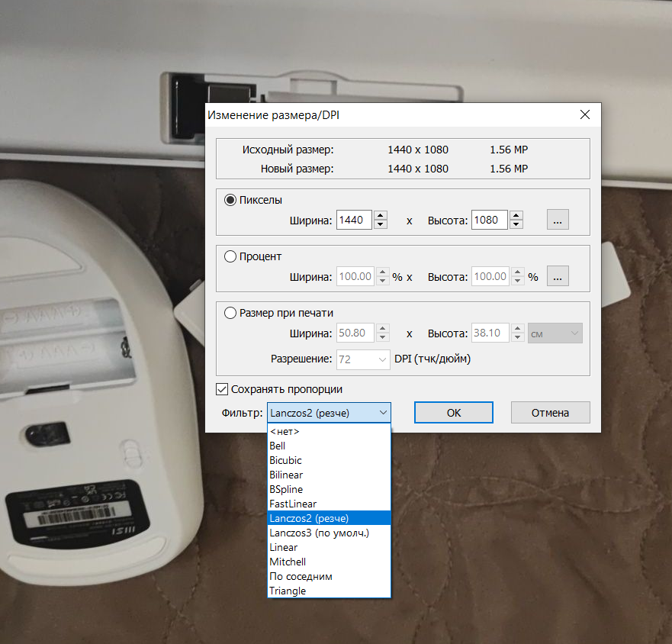Click the pixel width field showing 1440

[x=354, y=220]
